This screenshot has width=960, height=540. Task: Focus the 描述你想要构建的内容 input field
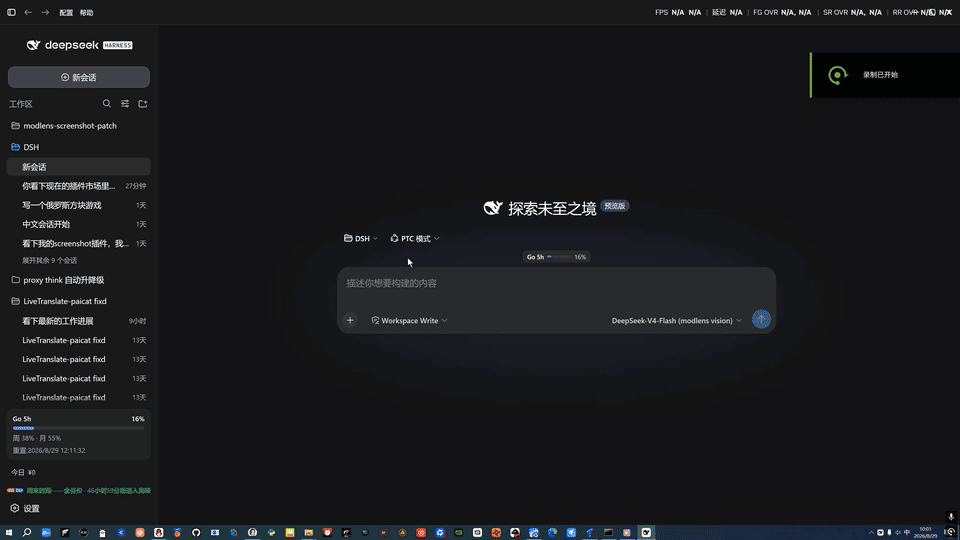pyautogui.click(x=556, y=283)
